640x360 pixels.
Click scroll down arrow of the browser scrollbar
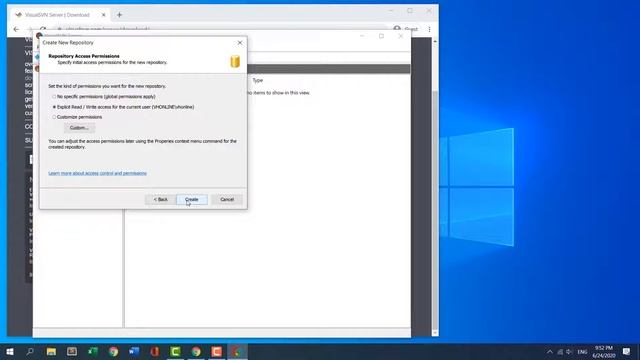click(435, 333)
